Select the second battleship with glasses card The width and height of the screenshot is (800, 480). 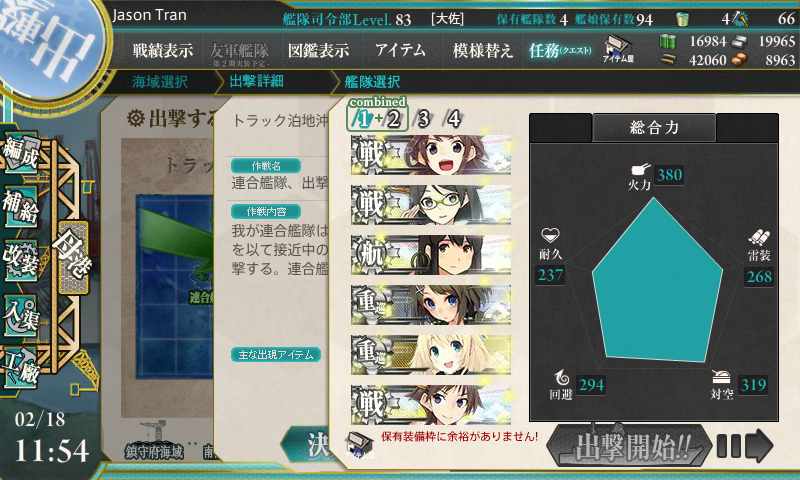[x=431, y=205]
